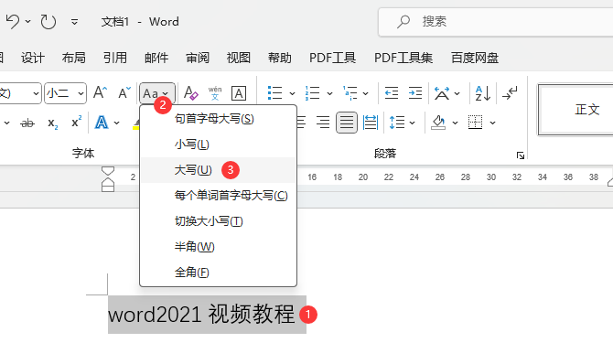Image resolution: width=613 pixels, height=364 pixels.
Task: Click Clear All Formatting icon
Action: (191, 93)
